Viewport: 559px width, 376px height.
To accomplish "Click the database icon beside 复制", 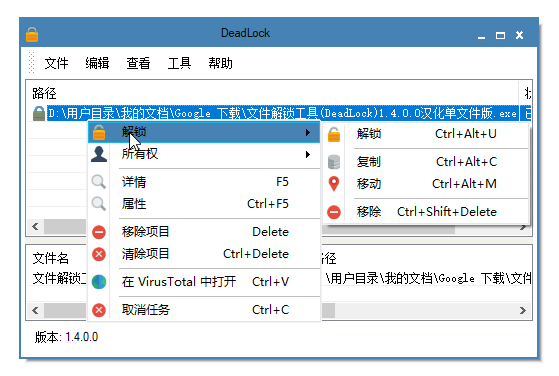I will click(x=334, y=162).
